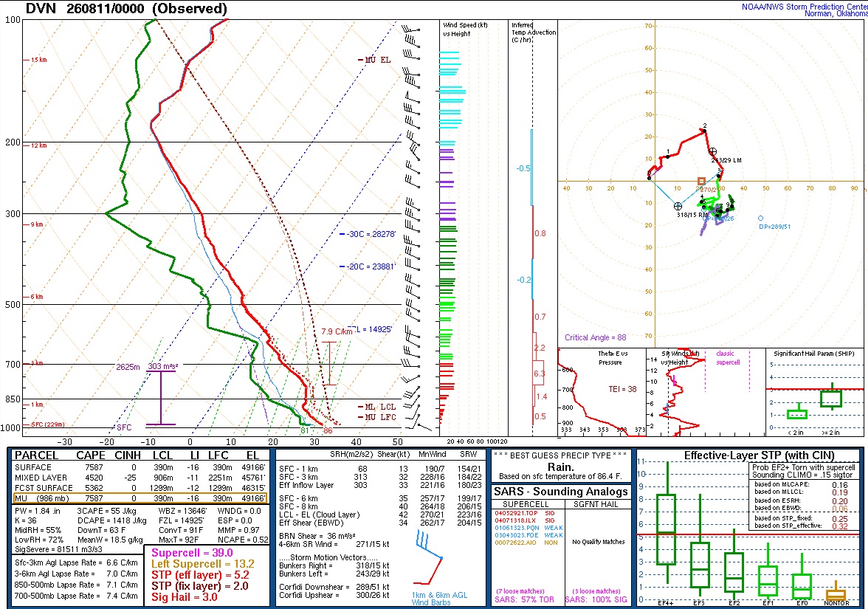Select the based on STP_effective probability line
868x609 pixels.
(801, 526)
